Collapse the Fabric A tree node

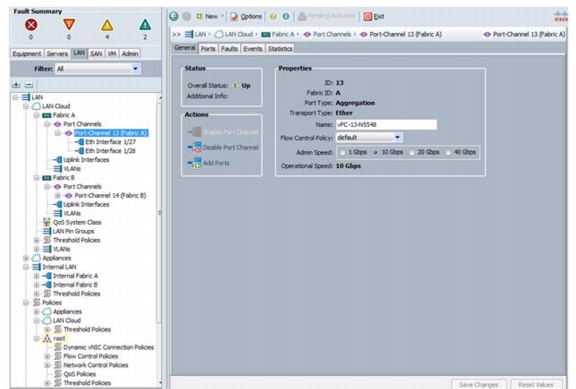tap(36, 115)
